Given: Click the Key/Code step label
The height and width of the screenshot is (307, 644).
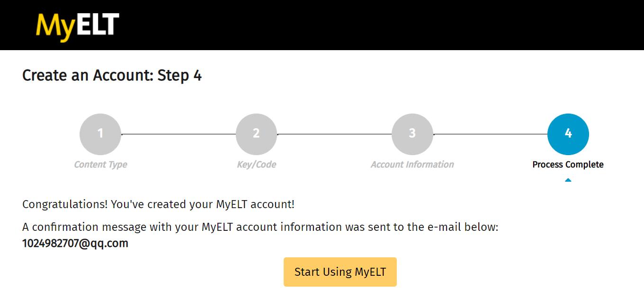Looking at the screenshot, I should 256,165.
